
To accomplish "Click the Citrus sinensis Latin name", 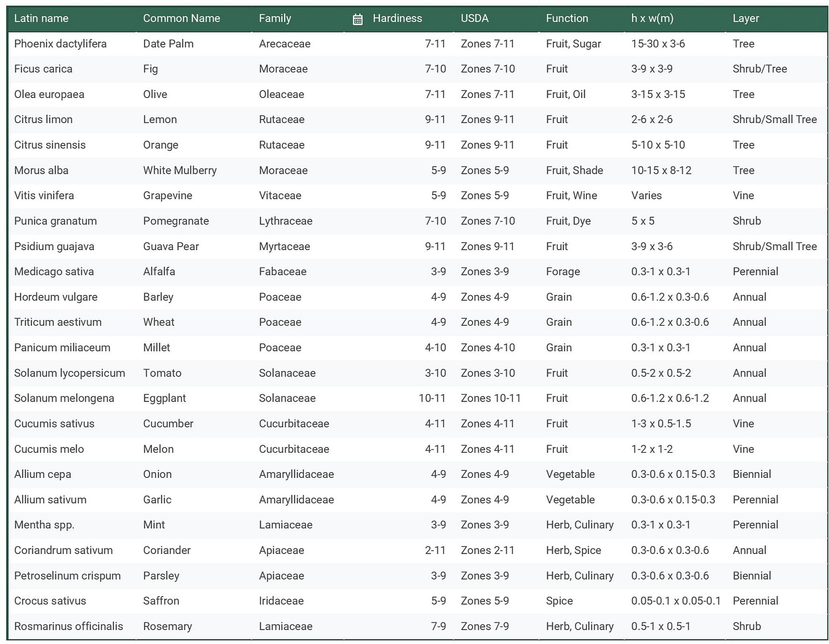I will [x=50, y=145].
